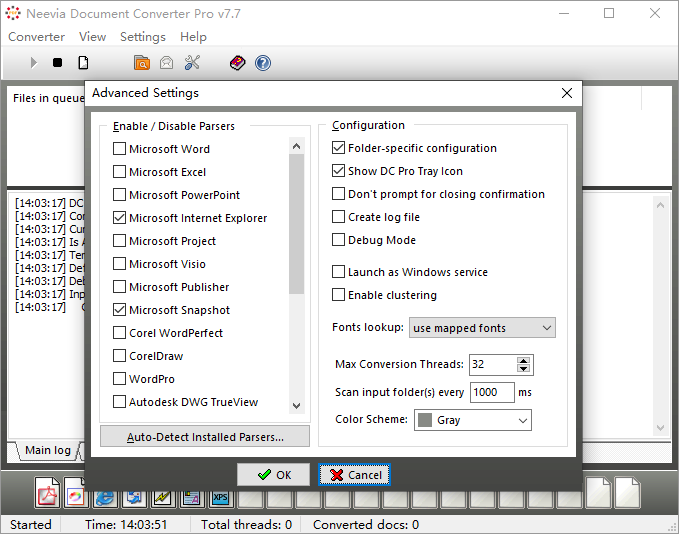
Task: Click the open envelope icon in toolbar
Action: pyautogui.click(x=166, y=63)
